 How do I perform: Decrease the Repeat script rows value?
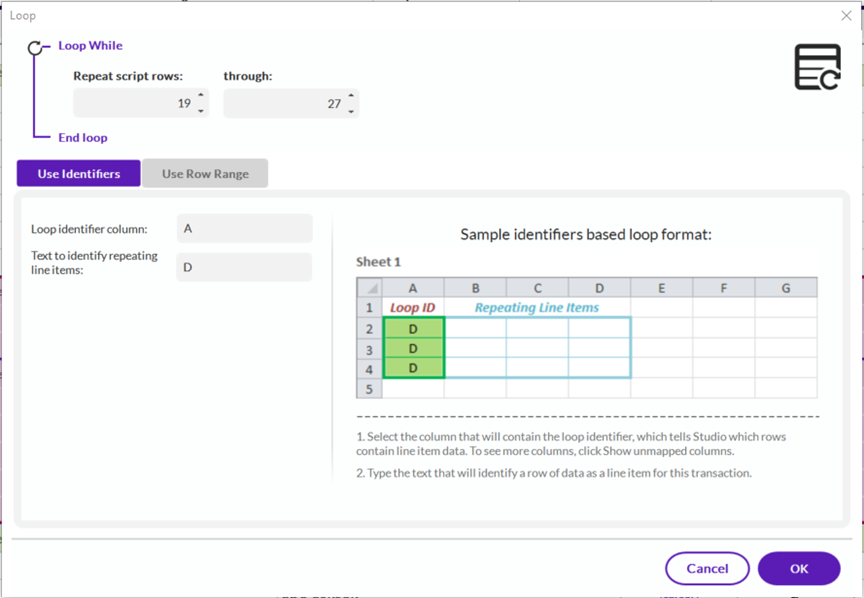click(201, 111)
